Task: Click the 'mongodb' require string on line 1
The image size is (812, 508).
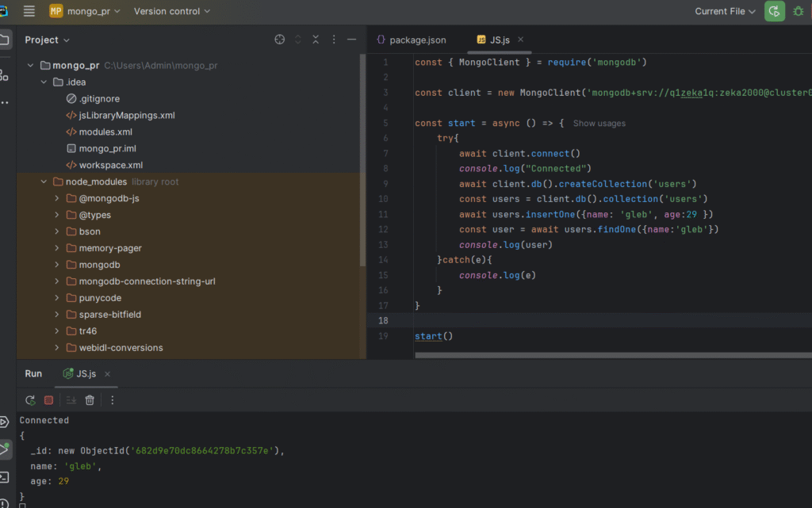Action: [616, 62]
